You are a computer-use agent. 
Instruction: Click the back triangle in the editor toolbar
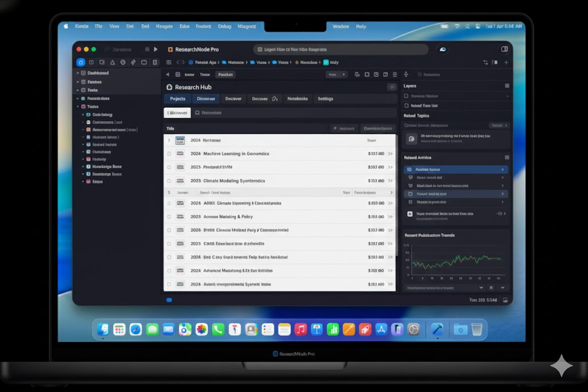click(x=168, y=75)
